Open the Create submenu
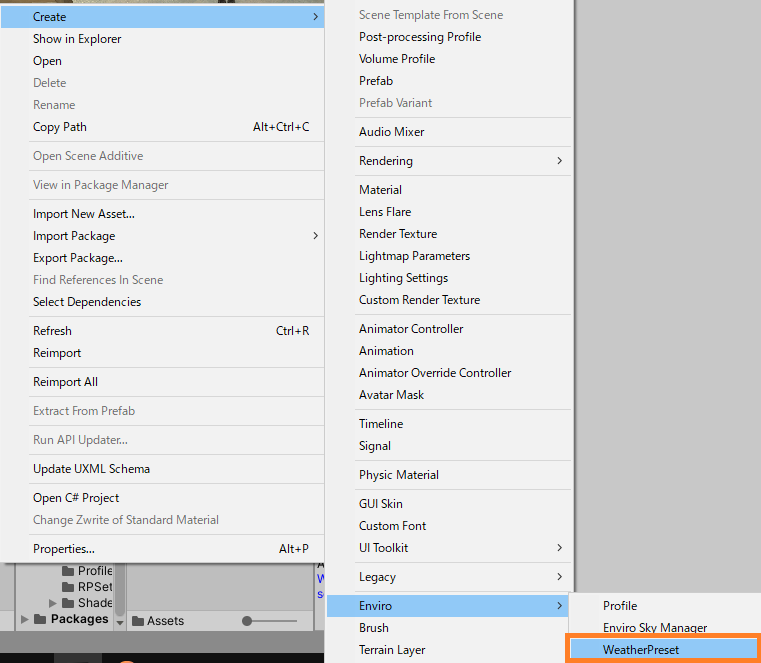 162,17
